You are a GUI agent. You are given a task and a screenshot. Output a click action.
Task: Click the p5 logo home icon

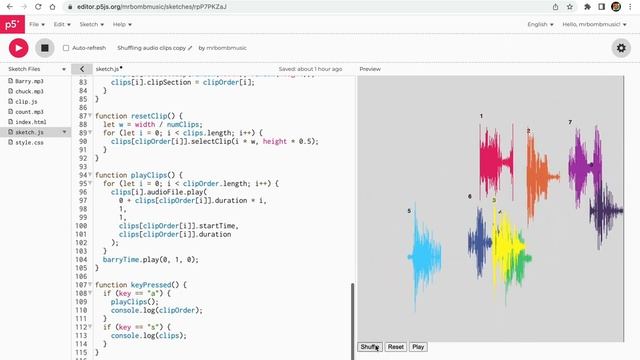pyautogui.click(x=12, y=24)
